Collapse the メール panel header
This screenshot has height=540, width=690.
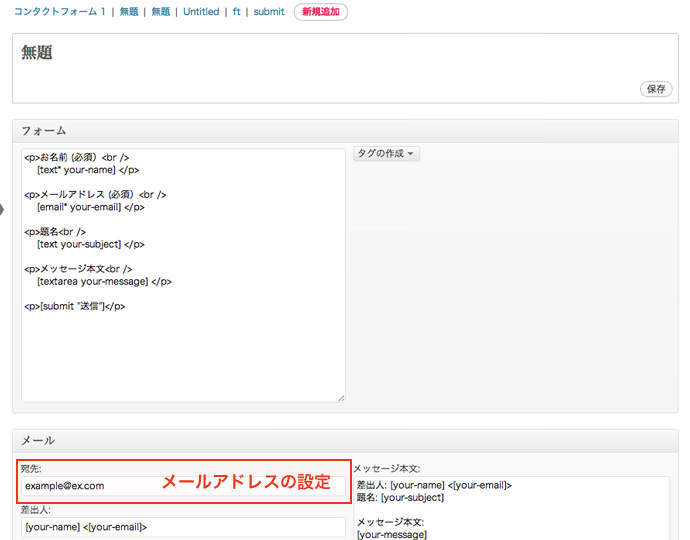point(345,440)
